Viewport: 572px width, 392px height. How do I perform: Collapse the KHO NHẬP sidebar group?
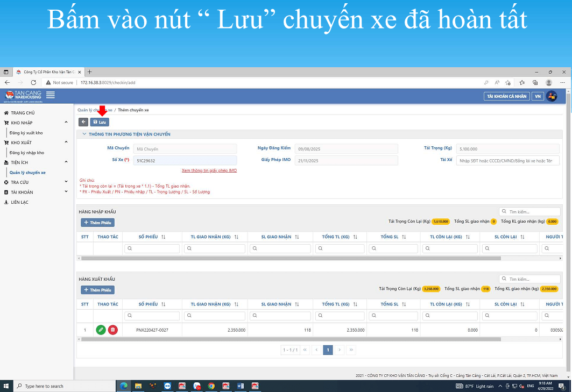66,123
